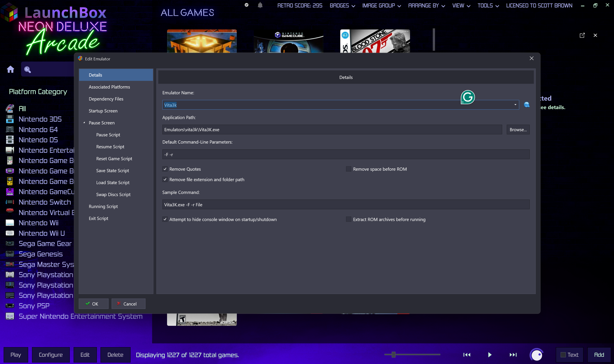Adjust the image size slider
This screenshot has width=614, height=364.
(394, 354)
